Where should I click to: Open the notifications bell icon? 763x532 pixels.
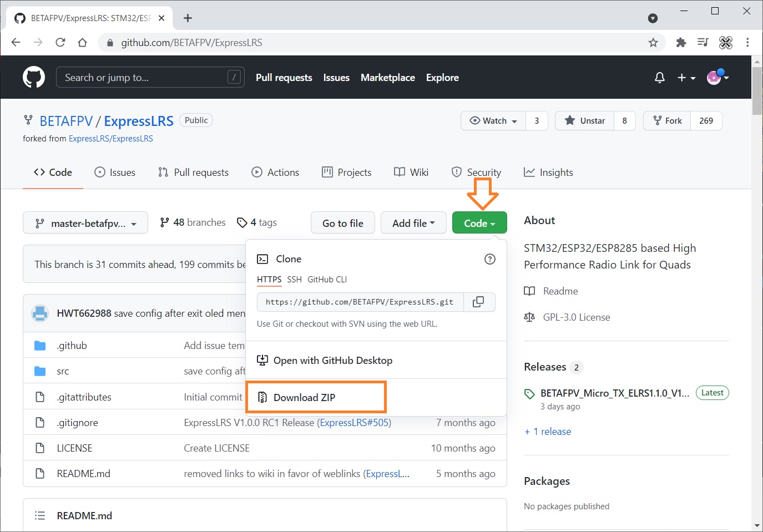(660, 78)
